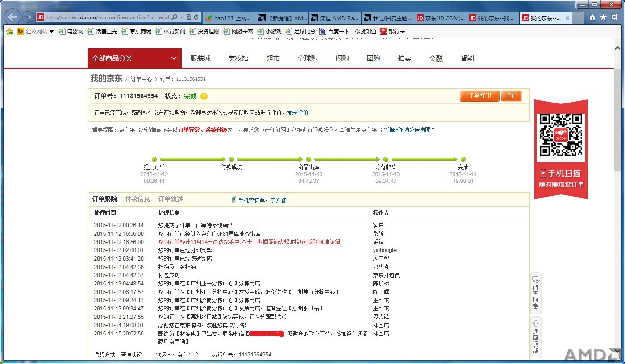The width and height of the screenshot is (625, 364).
Task: Open the 网游卡密 bookmark
Action: pos(238,32)
